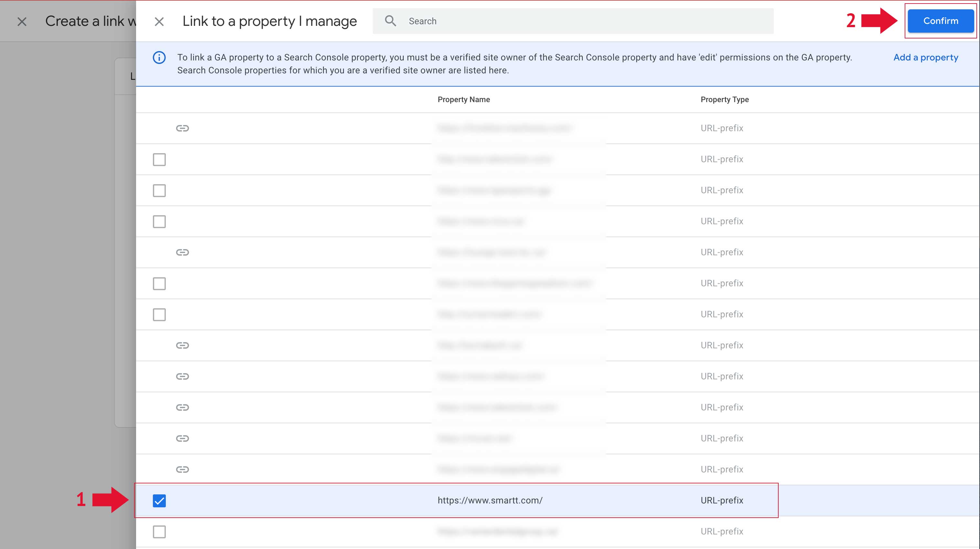Toggle the second row checkbox
This screenshot has height=549, width=980.
(160, 159)
